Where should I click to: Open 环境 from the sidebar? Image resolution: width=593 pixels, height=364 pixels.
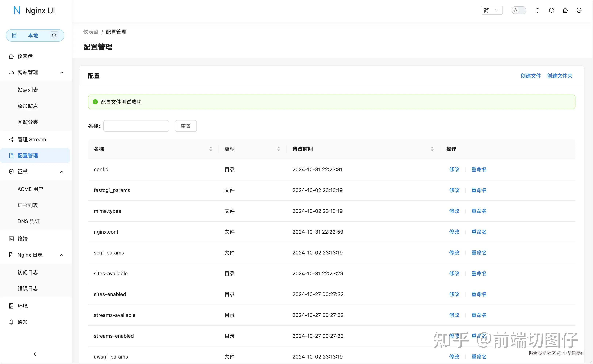(x=23, y=306)
